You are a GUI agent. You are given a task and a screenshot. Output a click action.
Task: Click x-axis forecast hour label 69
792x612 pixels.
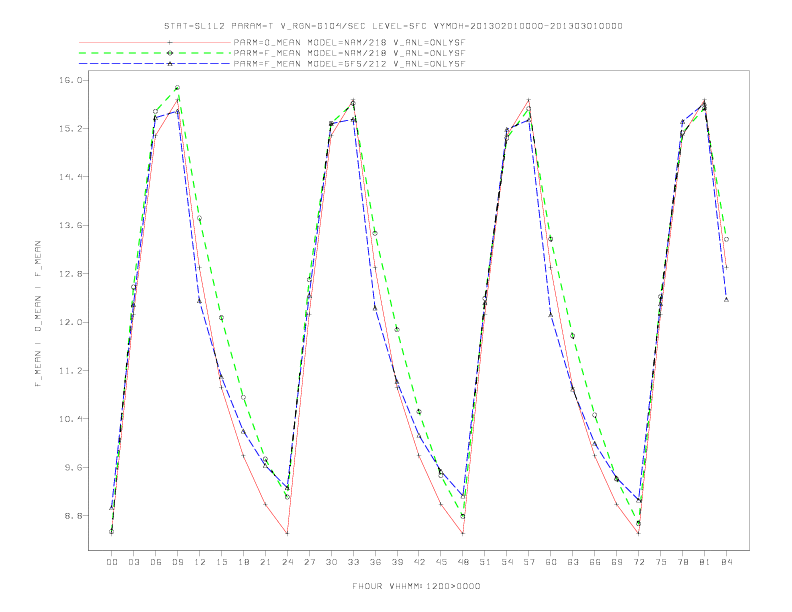pyautogui.click(x=617, y=562)
